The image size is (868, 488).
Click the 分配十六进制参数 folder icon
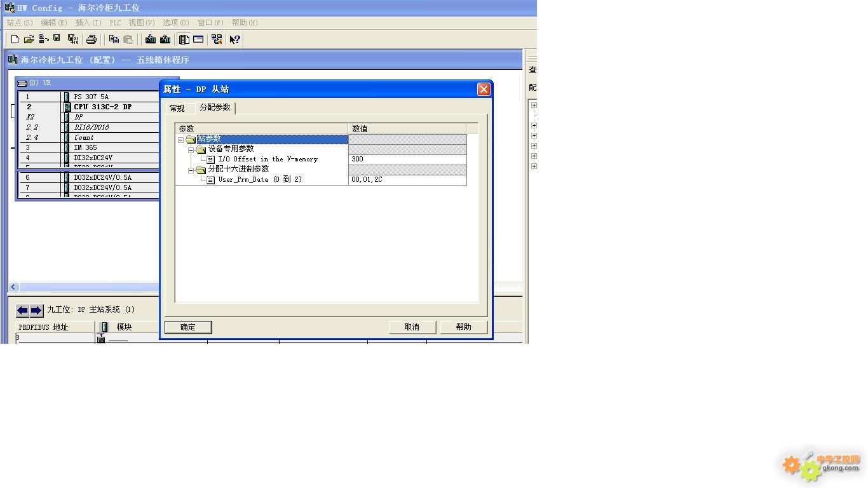tap(201, 170)
